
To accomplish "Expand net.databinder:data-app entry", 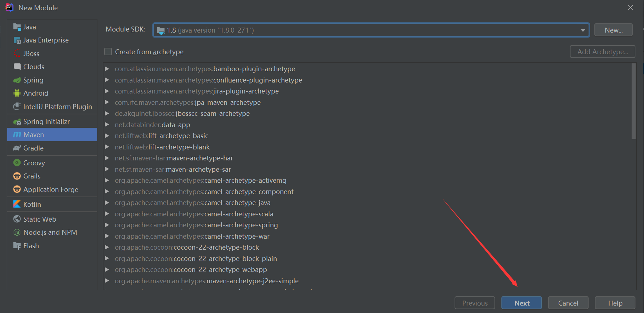I will 107,125.
